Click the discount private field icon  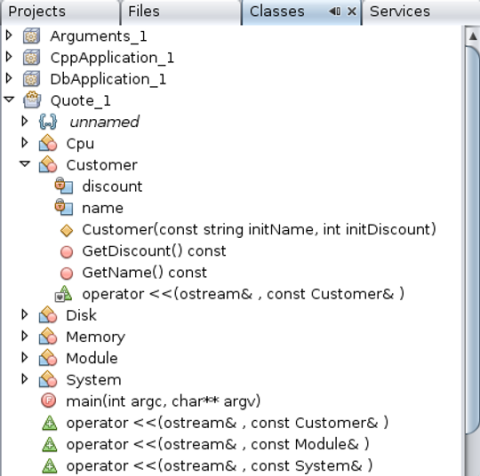pyautogui.click(x=64, y=186)
